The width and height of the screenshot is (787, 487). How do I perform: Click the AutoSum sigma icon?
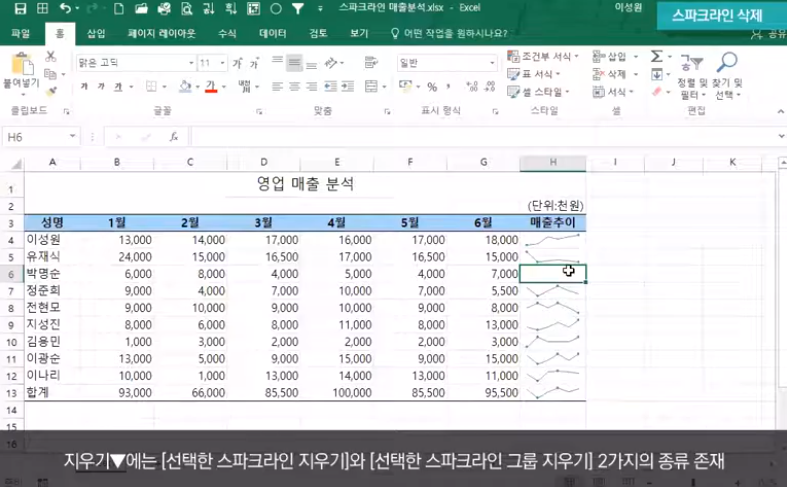click(x=657, y=56)
